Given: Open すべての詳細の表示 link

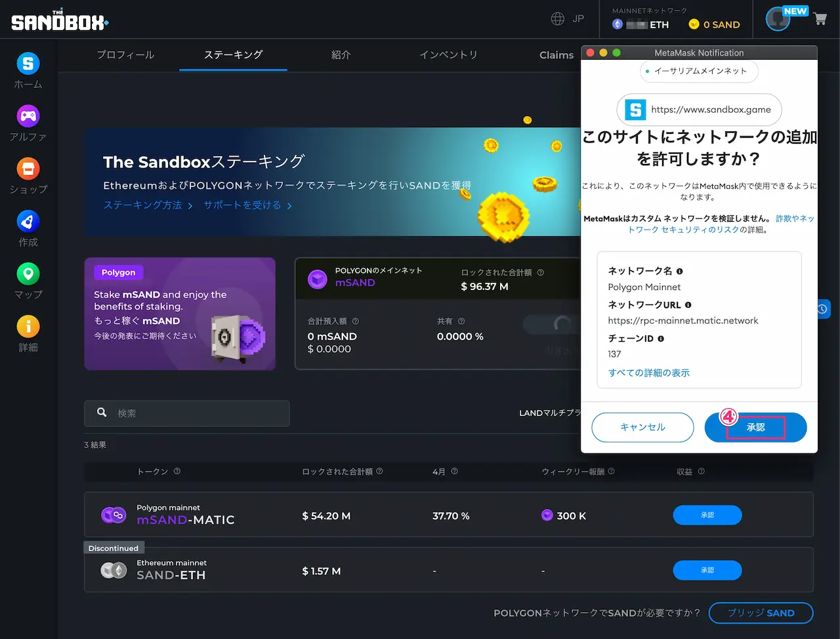Looking at the screenshot, I should pos(649,373).
